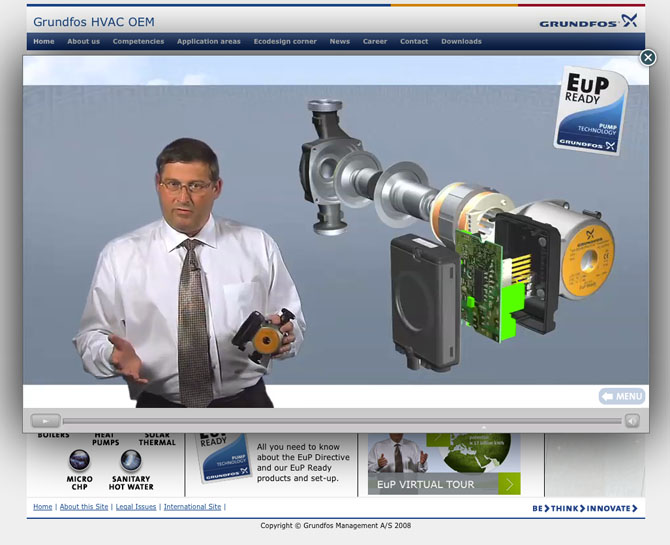670x545 pixels.
Task: Click the MENU back button in the video
Action: [622, 396]
